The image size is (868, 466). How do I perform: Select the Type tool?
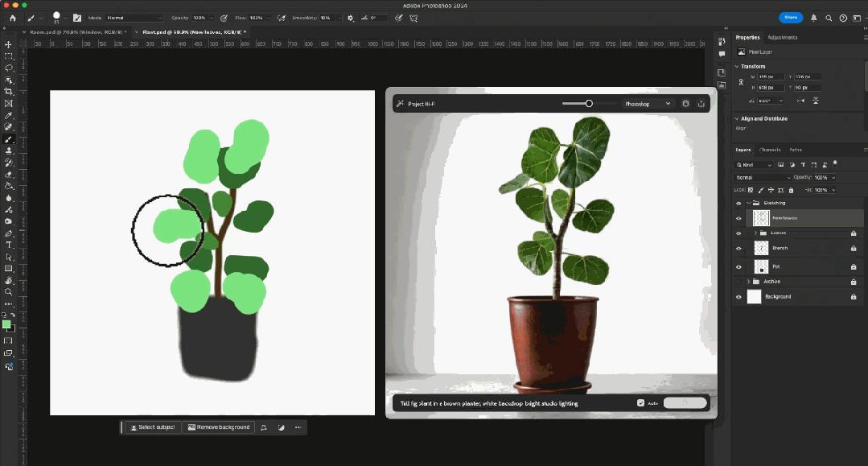click(8, 245)
